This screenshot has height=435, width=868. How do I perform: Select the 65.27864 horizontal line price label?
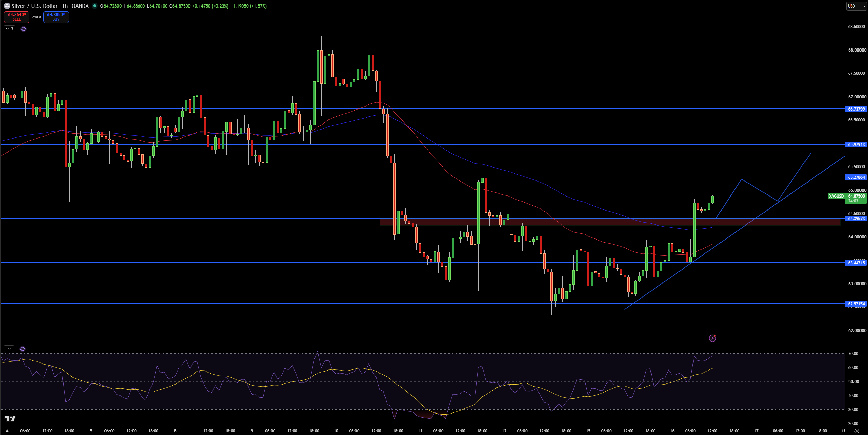(856, 177)
